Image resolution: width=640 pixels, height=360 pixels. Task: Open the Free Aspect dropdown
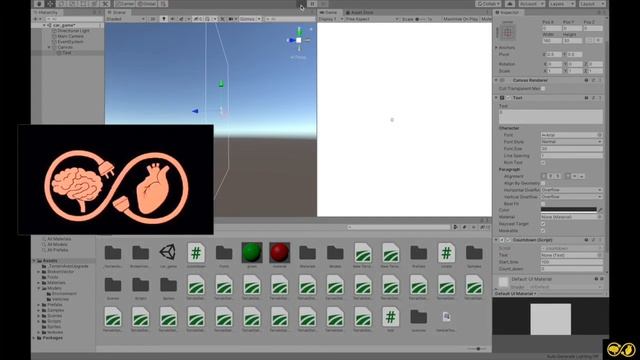tap(372, 19)
